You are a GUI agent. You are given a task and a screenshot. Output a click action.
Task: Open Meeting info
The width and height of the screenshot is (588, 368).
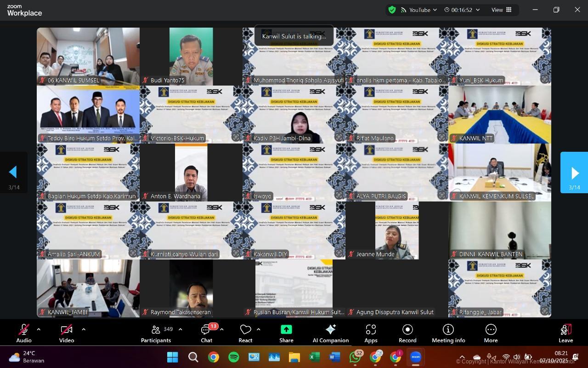tap(448, 334)
